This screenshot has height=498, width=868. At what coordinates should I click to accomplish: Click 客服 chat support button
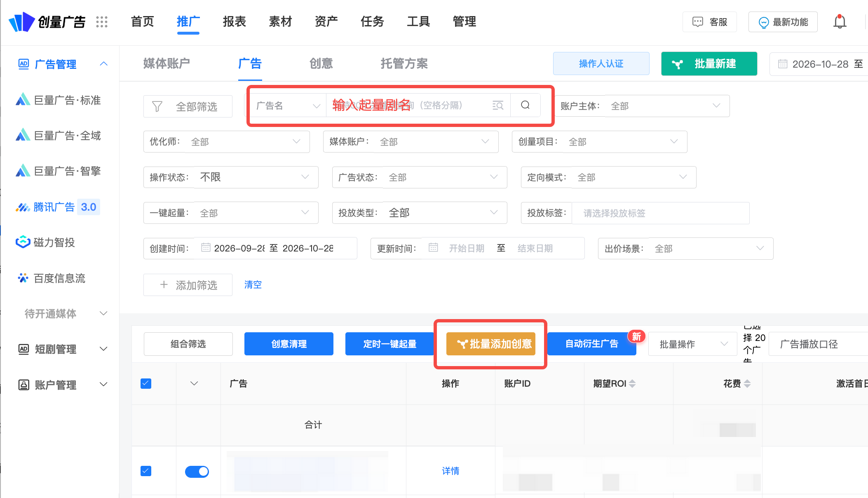click(x=710, y=22)
